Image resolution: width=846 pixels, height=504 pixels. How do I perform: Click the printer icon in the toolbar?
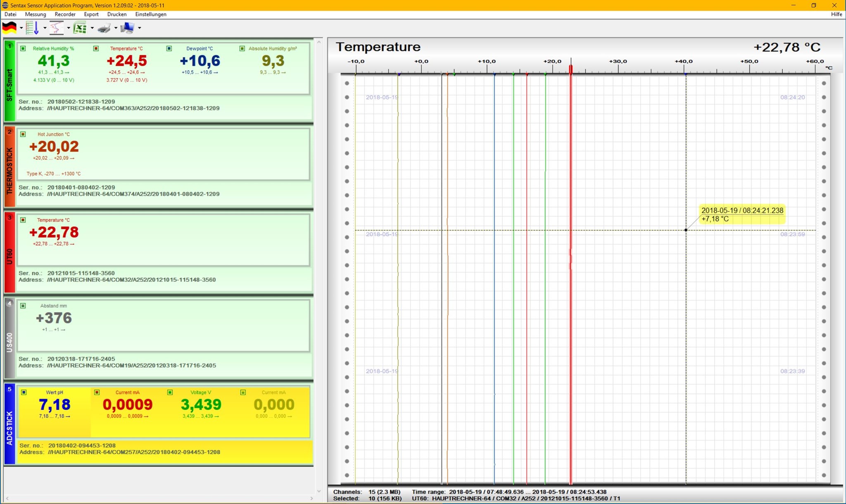click(104, 27)
